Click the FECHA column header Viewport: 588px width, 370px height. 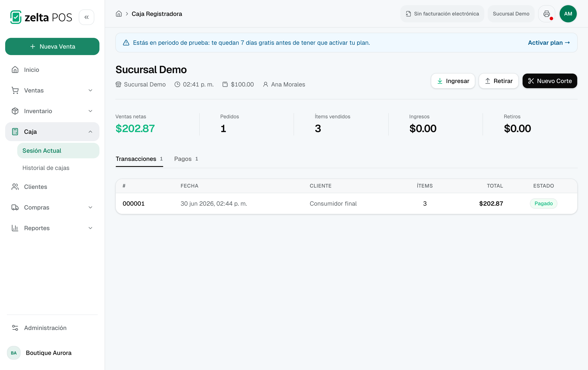point(189,186)
